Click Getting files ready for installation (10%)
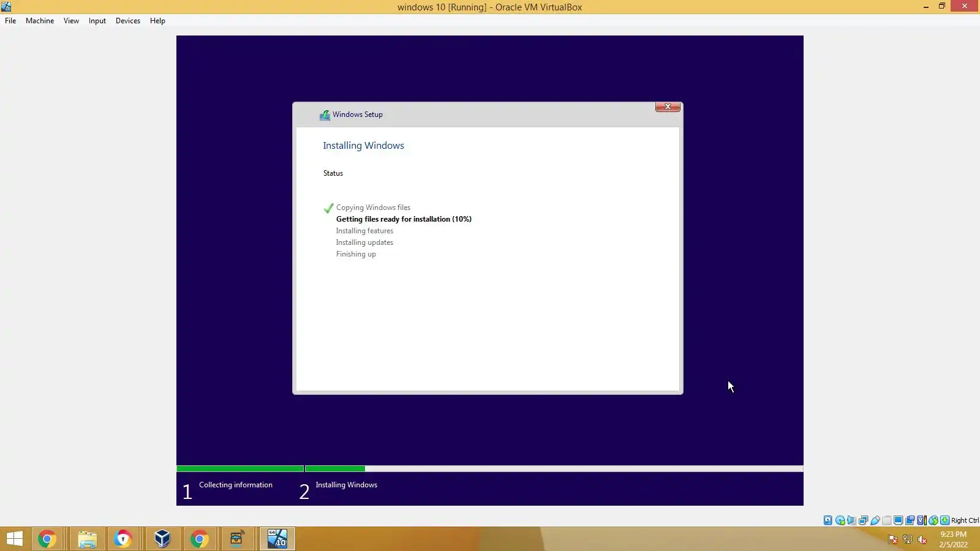The image size is (980, 551). point(404,219)
